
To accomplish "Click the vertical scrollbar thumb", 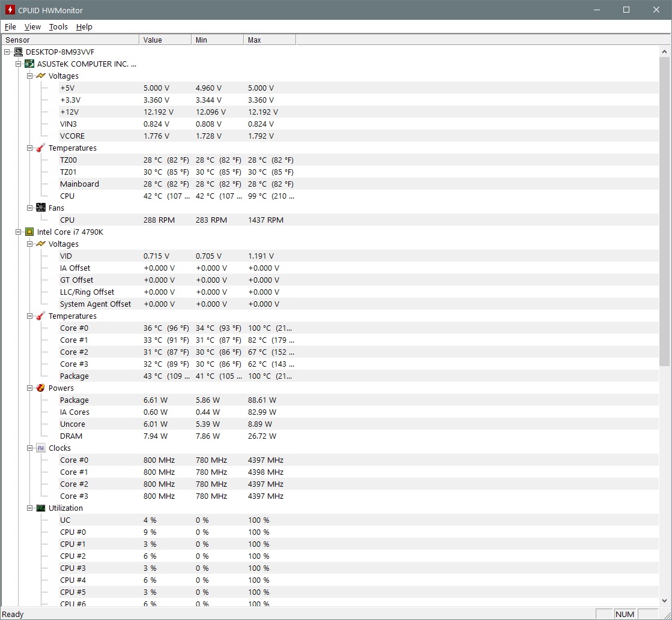I will (x=664, y=212).
